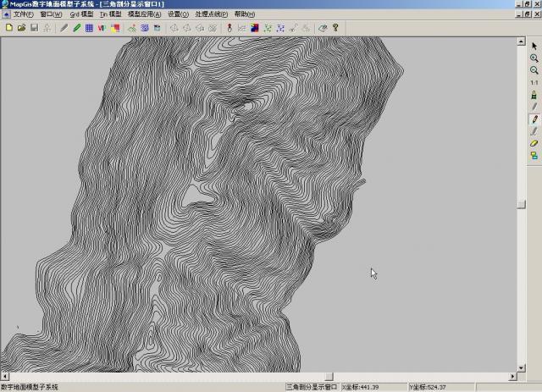Click the New file icon
Screen dimensions: 542x392
8,28
